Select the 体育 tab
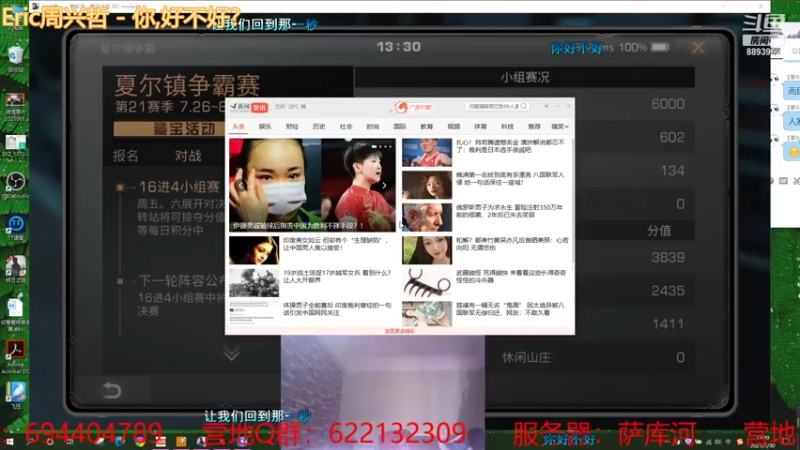This screenshot has width=800, height=450. 480,127
